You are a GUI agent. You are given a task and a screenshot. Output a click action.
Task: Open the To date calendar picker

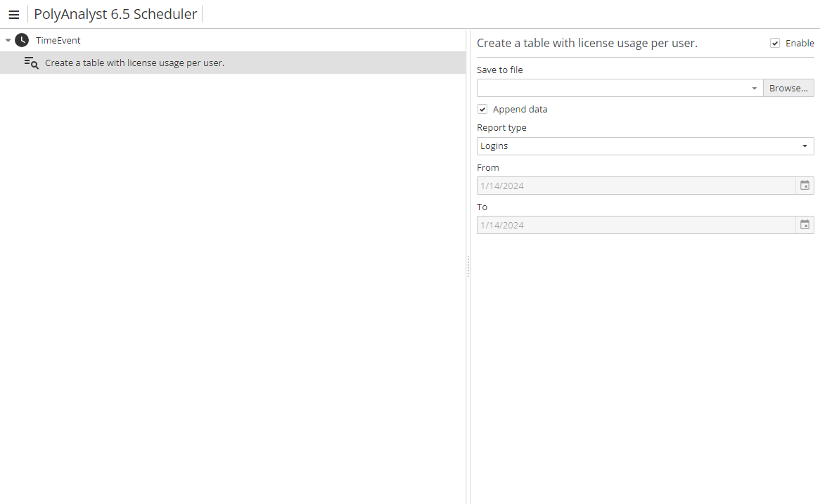[x=805, y=224]
